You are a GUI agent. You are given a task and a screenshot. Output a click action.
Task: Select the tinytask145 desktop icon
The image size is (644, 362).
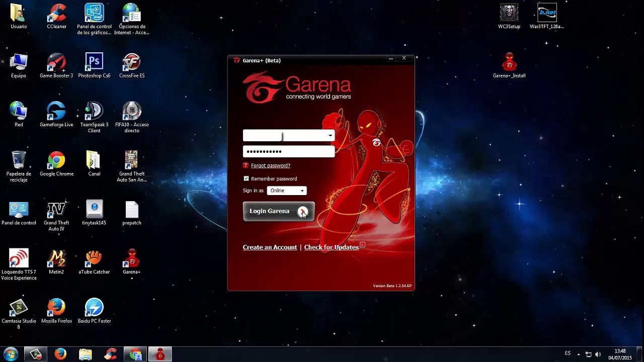(x=94, y=213)
